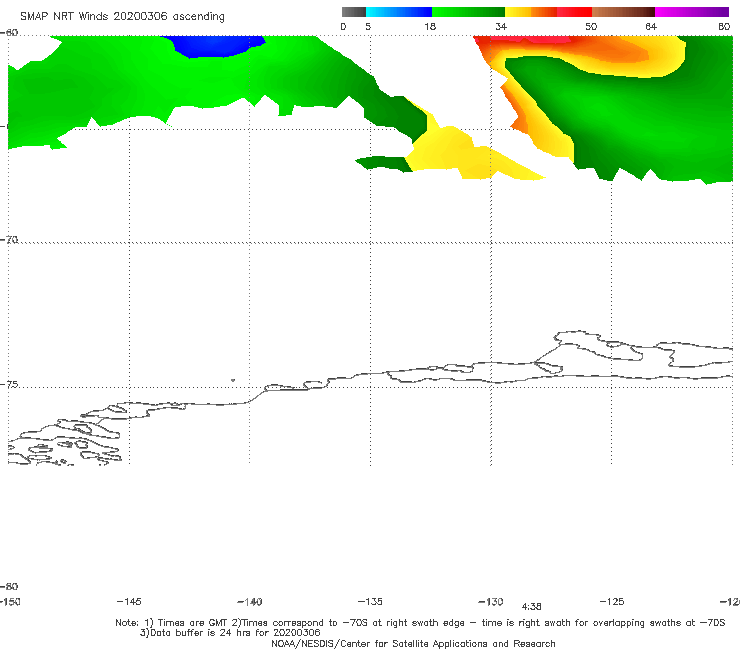Viewport: 740px width, 650px height.
Task: Click the green segment of the color bar
Action: 468,12
